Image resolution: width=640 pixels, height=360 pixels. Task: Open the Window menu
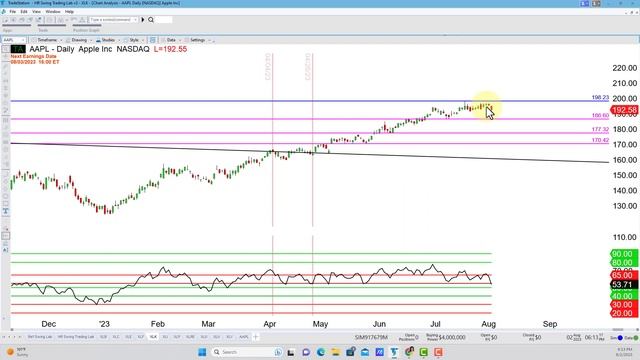(x=53, y=11)
